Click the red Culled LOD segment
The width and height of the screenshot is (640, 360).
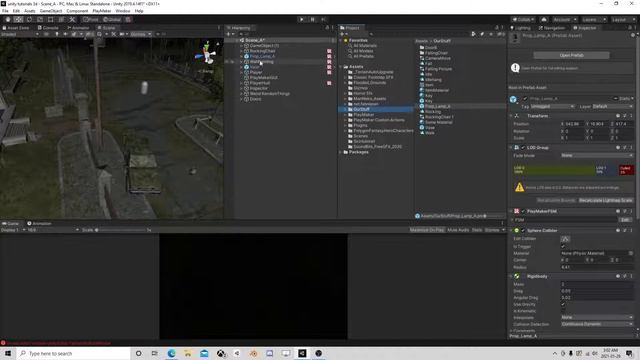(x=626, y=170)
